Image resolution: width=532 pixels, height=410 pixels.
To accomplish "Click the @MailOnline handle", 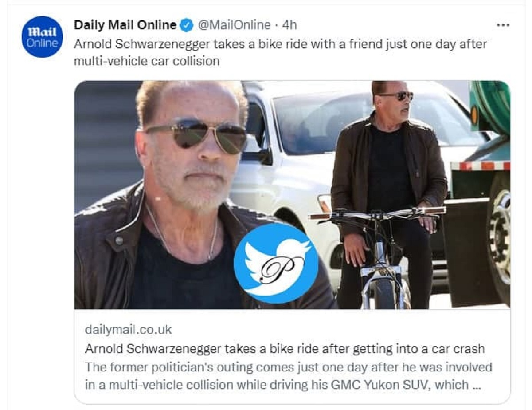I will pos(233,25).
